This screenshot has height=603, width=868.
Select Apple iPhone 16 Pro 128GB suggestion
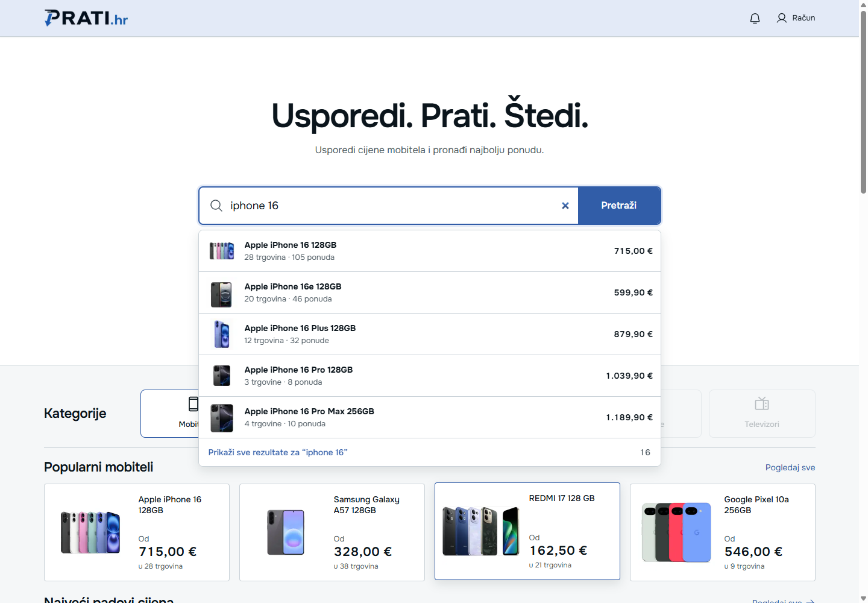tap(430, 376)
